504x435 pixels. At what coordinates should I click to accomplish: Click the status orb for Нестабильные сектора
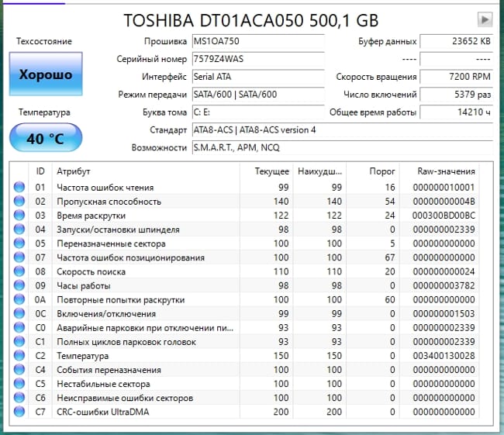(x=19, y=384)
